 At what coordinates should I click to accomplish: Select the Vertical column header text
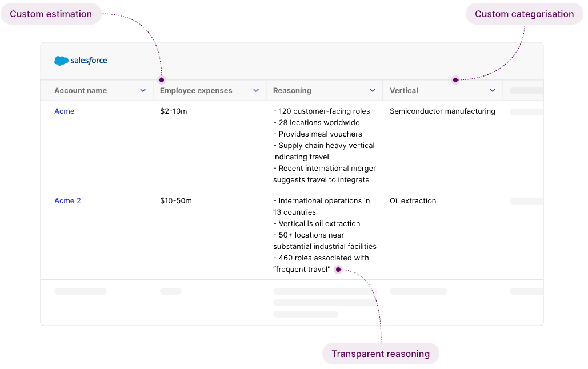404,90
